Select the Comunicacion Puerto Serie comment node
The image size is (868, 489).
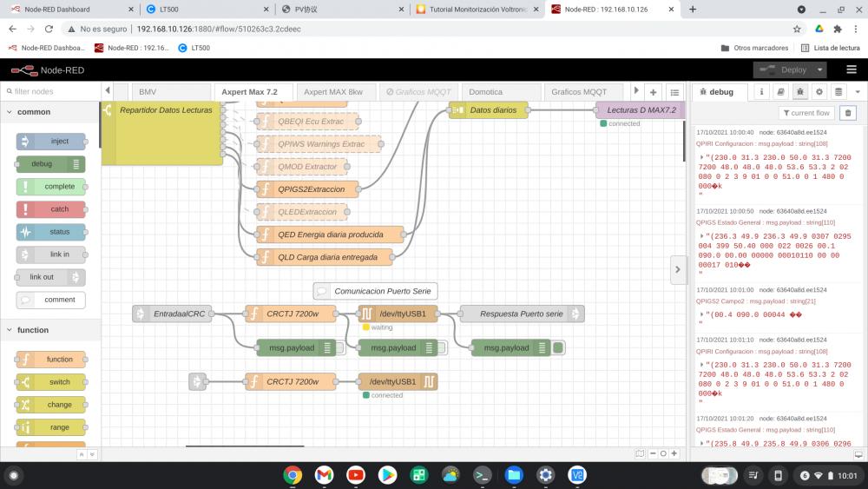click(x=375, y=291)
